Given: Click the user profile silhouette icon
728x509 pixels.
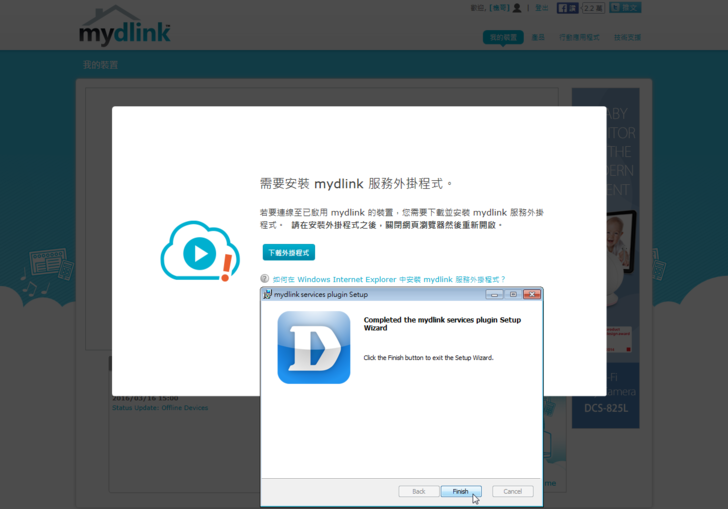Looking at the screenshot, I should pyautogui.click(x=517, y=8).
